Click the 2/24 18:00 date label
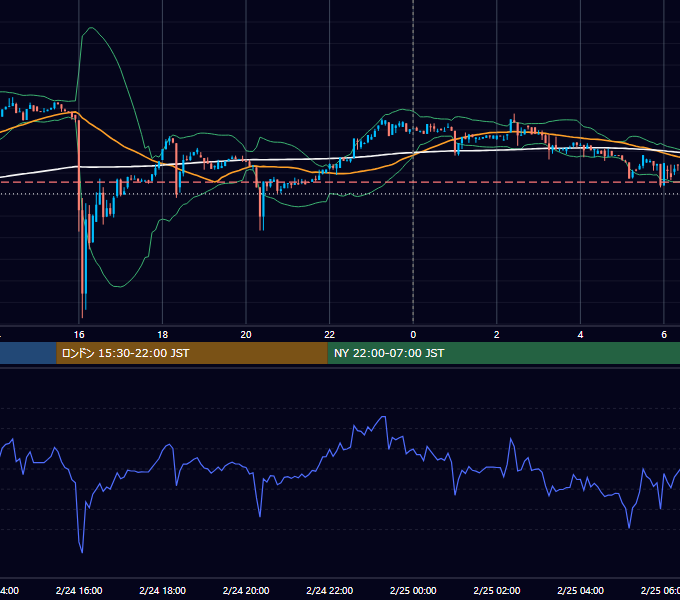 [163, 590]
